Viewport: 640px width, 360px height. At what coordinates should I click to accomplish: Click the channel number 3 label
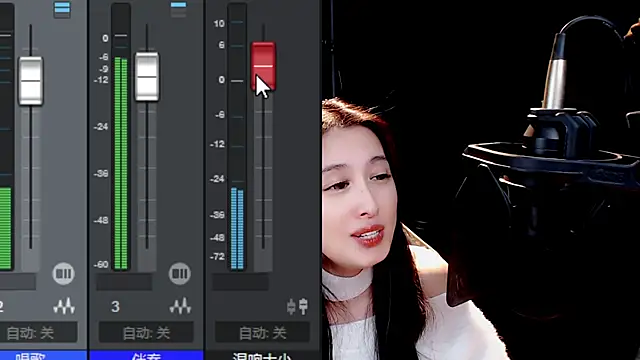tap(116, 307)
